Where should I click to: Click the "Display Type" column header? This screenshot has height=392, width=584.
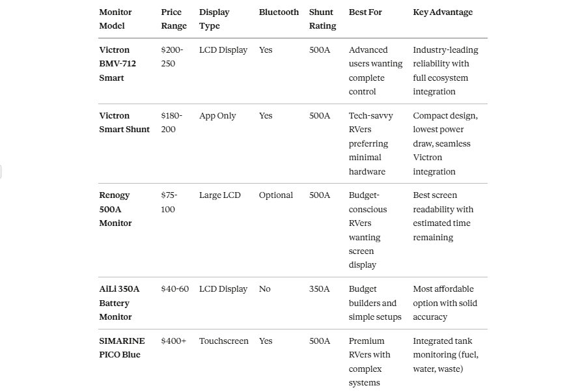(214, 19)
